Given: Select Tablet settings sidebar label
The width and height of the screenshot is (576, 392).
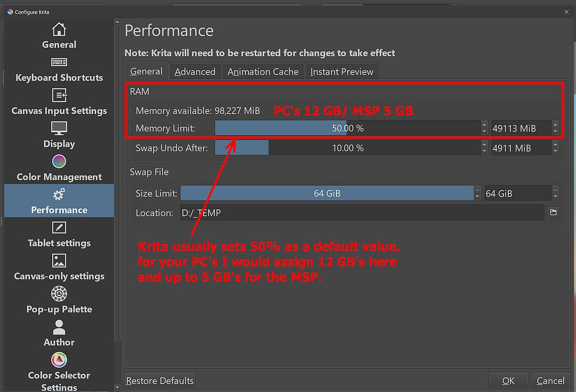Looking at the screenshot, I should coord(59,243).
